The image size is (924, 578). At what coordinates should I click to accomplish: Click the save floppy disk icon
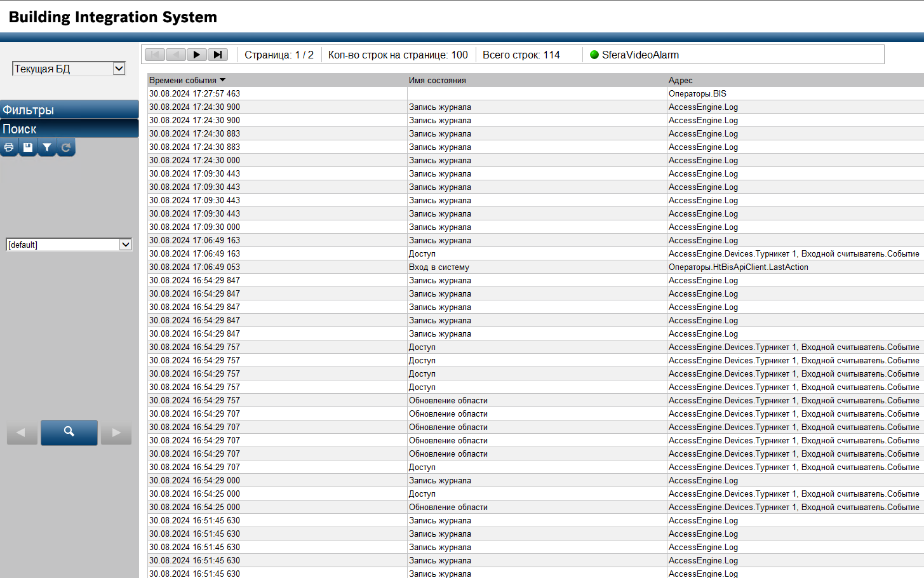[x=28, y=147]
